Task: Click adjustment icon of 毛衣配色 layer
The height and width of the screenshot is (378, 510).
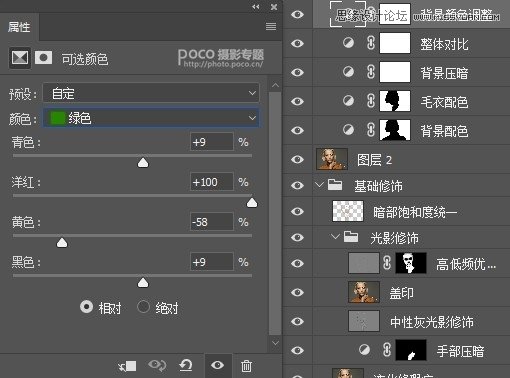Action: pyautogui.click(x=348, y=101)
